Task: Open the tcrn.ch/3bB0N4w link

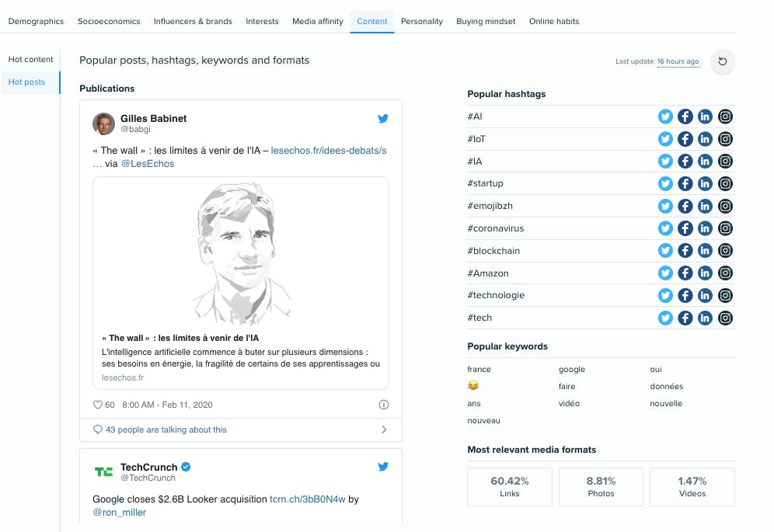Action: tap(308, 499)
